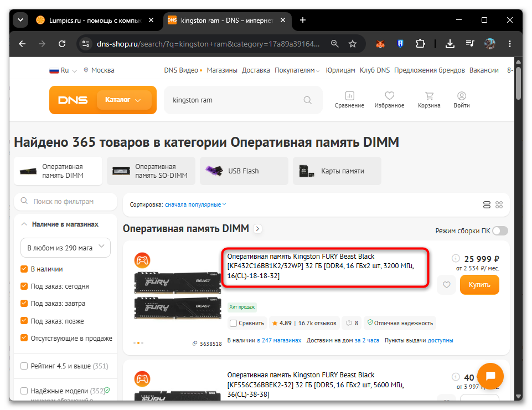
Task: Open the chat support bubble
Action: tap(490, 376)
